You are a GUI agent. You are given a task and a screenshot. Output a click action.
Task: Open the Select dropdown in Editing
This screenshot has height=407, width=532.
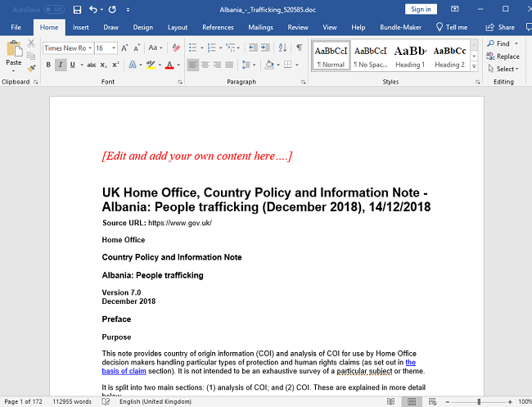coord(503,69)
